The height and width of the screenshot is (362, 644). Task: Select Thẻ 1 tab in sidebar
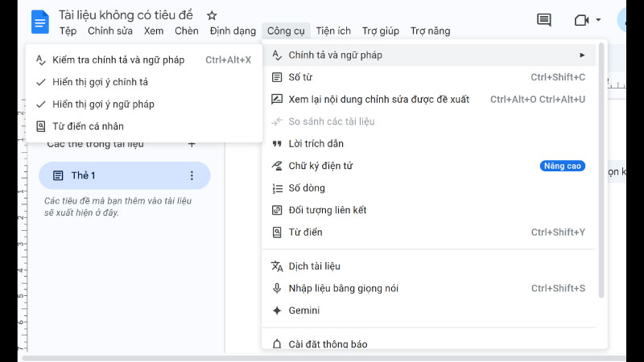pos(125,175)
